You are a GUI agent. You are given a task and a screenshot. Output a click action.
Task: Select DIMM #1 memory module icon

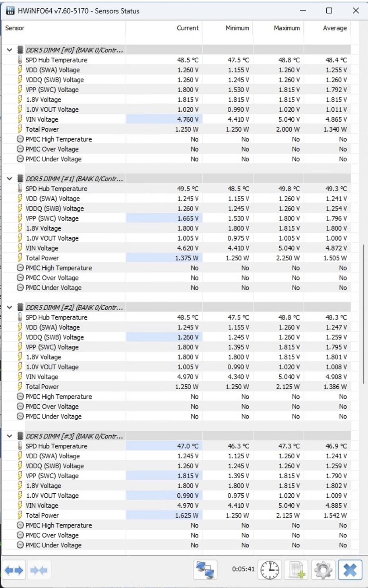[x=20, y=179]
